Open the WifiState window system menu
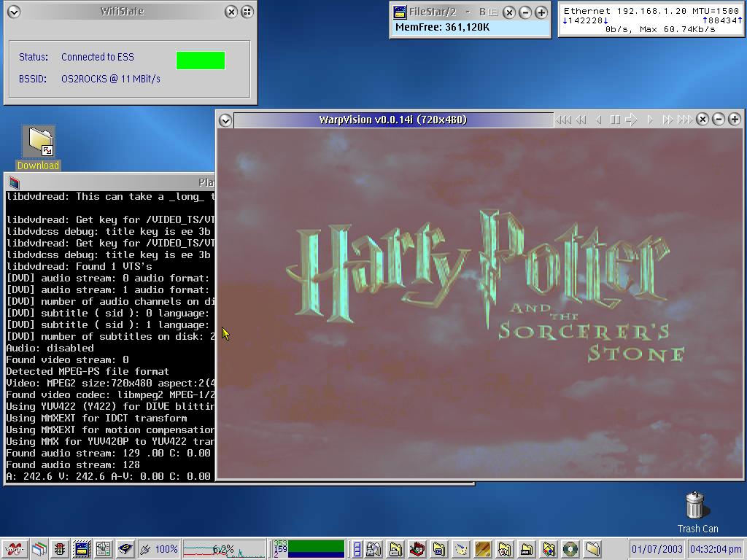The width and height of the screenshot is (747, 560). 14,12
